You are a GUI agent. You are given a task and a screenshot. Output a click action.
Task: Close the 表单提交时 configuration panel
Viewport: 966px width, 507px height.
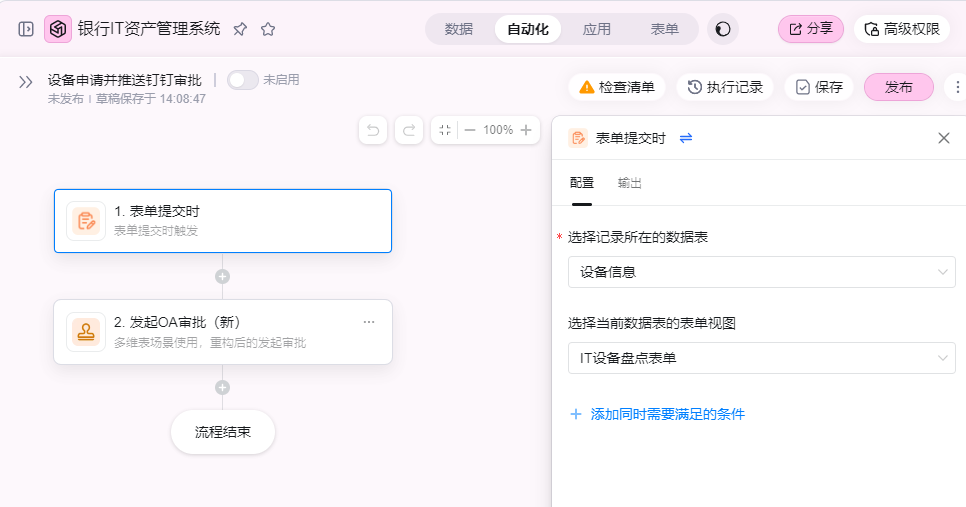click(944, 138)
